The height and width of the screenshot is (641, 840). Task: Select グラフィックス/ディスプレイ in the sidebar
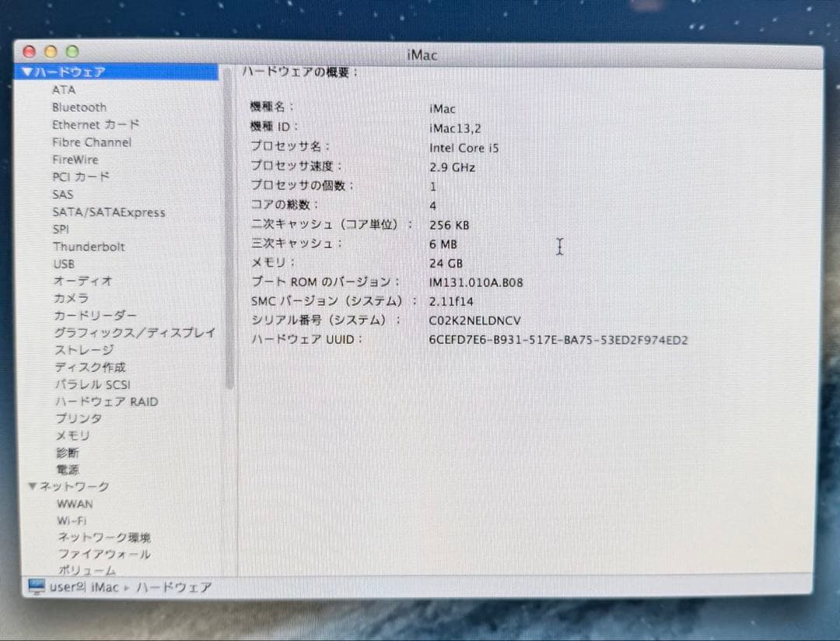tap(133, 332)
